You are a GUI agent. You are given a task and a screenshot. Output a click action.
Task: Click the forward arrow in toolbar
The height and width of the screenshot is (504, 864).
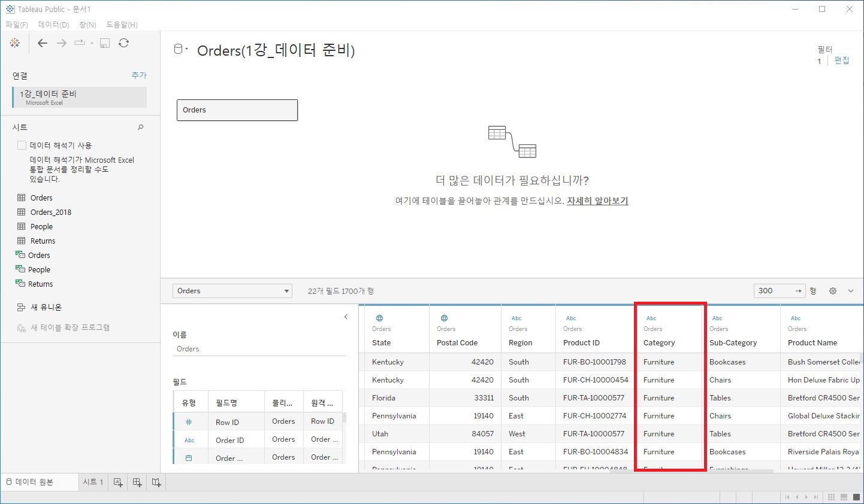[61, 43]
